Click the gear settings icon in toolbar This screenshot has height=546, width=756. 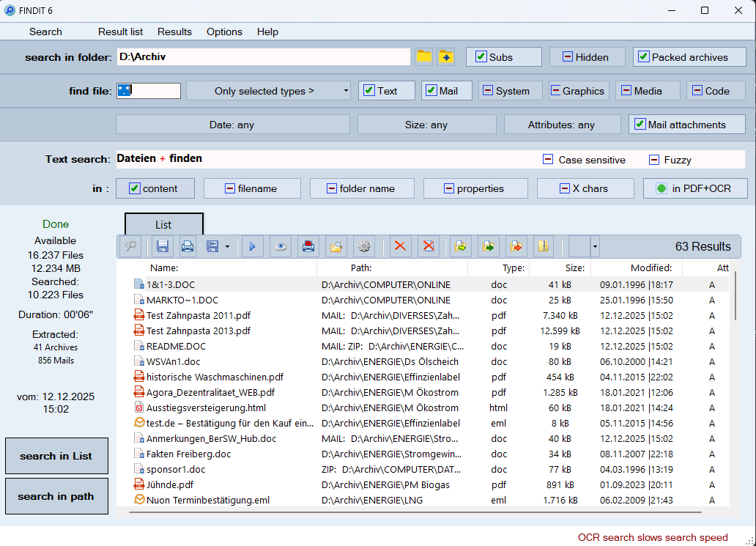click(363, 247)
